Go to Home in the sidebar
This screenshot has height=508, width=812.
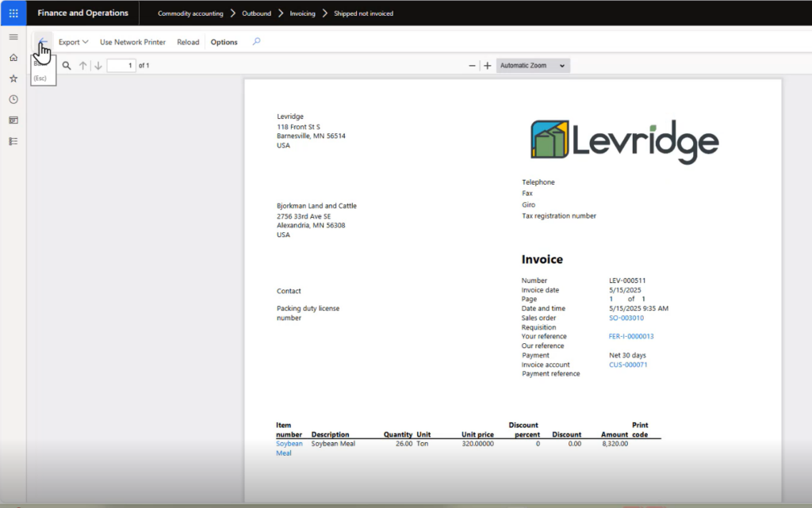[x=13, y=57]
